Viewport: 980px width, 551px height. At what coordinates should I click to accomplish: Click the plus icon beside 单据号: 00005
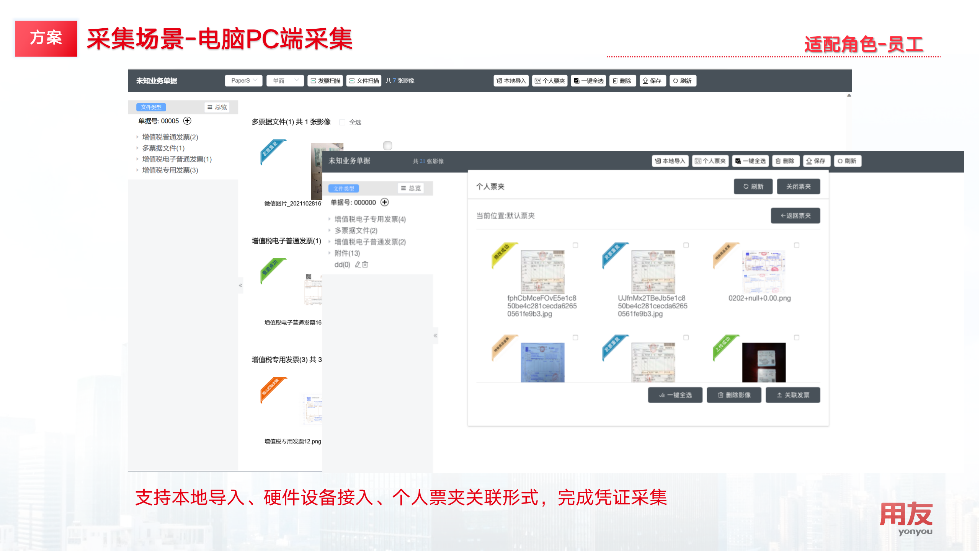(187, 121)
